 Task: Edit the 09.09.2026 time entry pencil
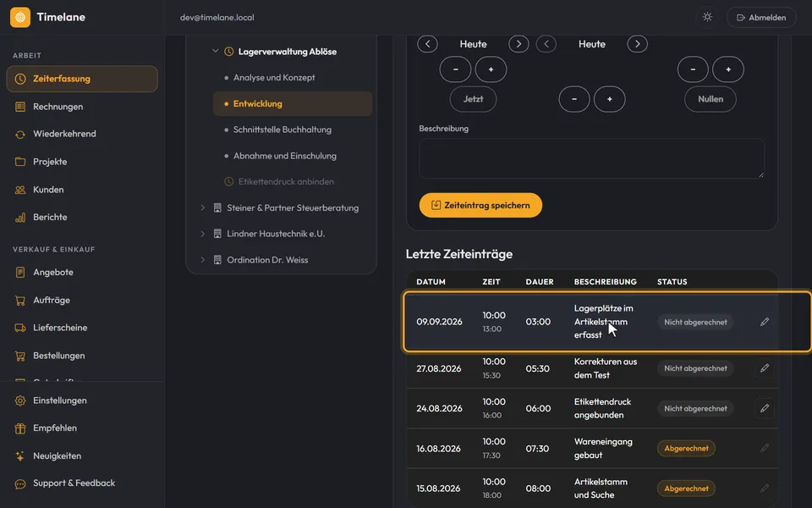pyautogui.click(x=765, y=322)
